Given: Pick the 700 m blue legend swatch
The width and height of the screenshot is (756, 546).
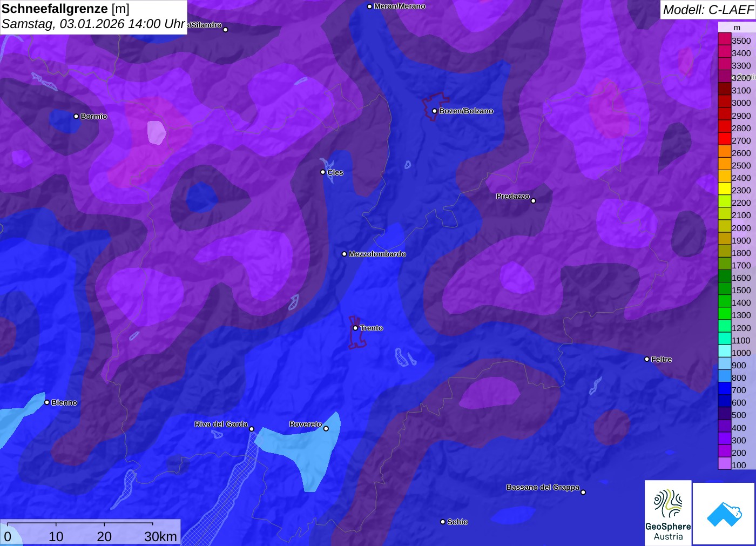Looking at the screenshot, I should 725,390.
